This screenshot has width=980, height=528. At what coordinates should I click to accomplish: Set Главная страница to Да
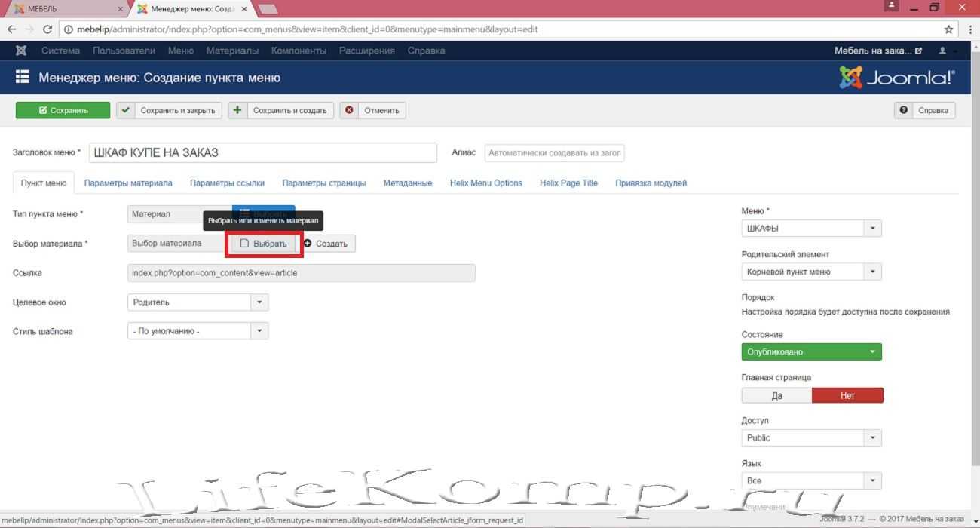(x=776, y=395)
